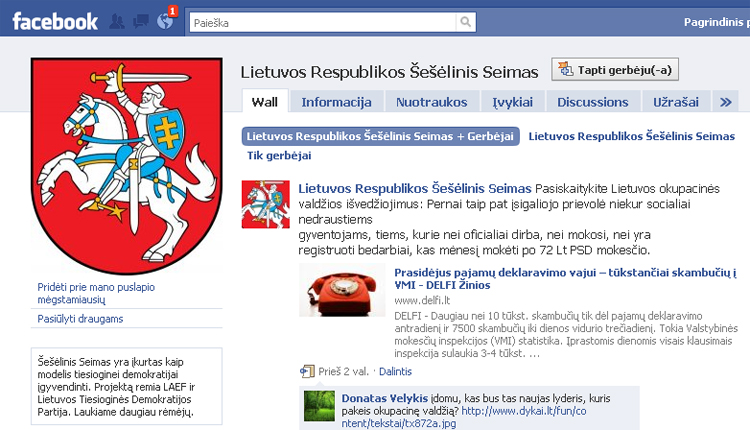Open Donatas Velykis profile link
This screenshot has height=430, width=750.
pos(385,398)
